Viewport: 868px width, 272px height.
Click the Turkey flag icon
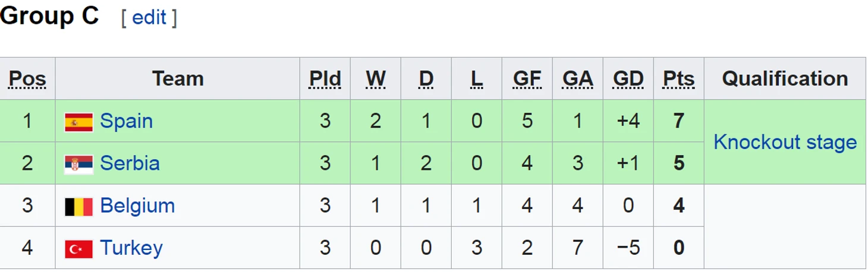[x=78, y=249]
